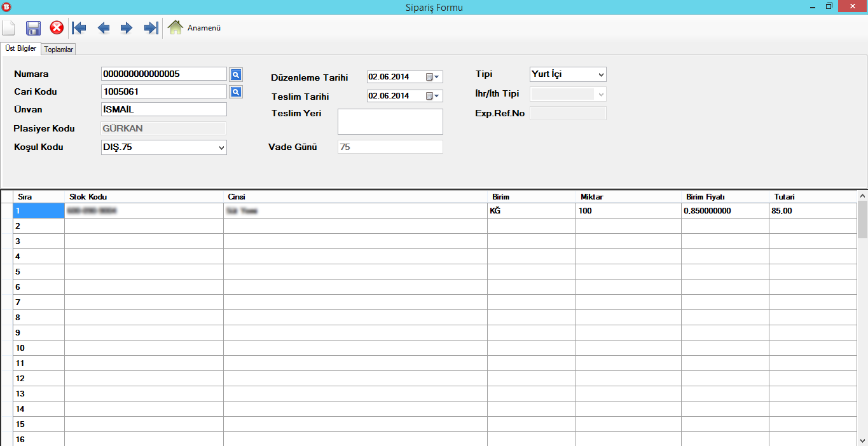Switch to the Toplamlar tab

(x=59, y=50)
